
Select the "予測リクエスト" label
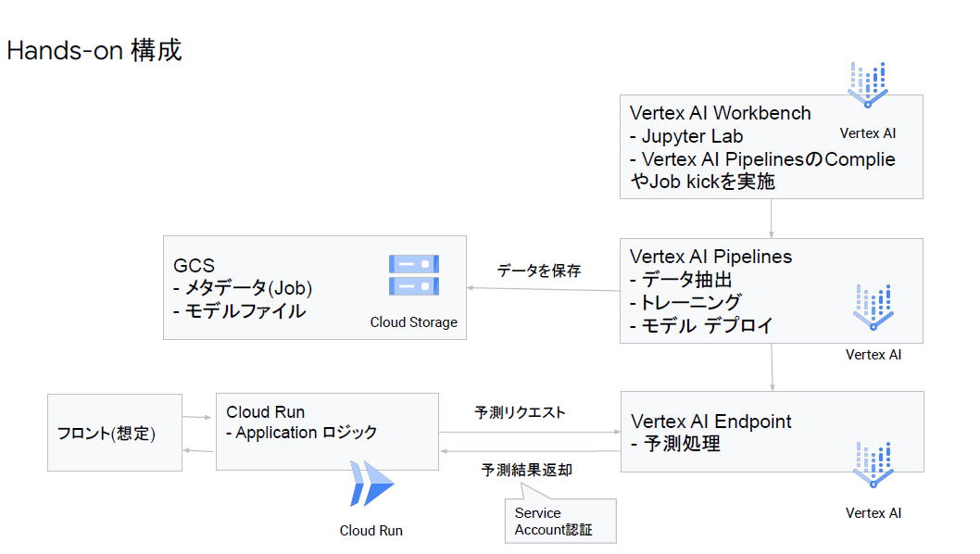coord(520,412)
